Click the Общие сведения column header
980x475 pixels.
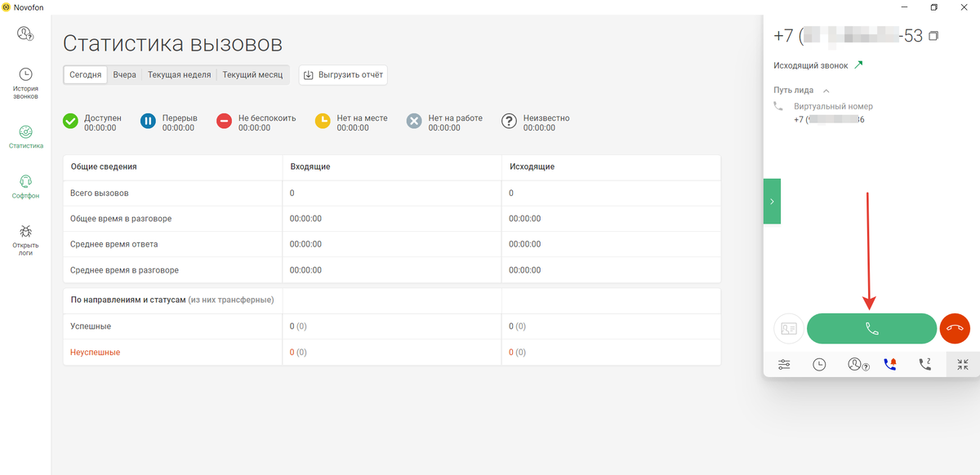pyautogui.click(x=104, y=166)
